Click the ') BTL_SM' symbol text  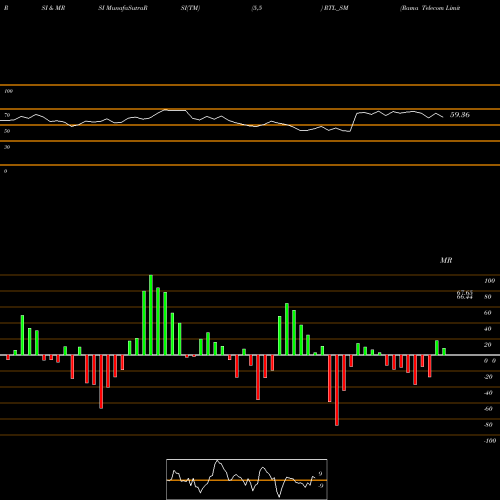coord(335,8)
